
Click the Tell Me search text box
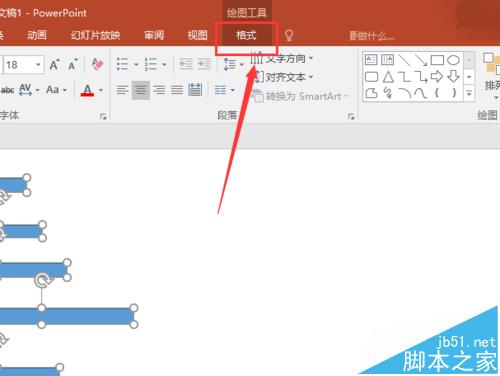pos(372,36)
